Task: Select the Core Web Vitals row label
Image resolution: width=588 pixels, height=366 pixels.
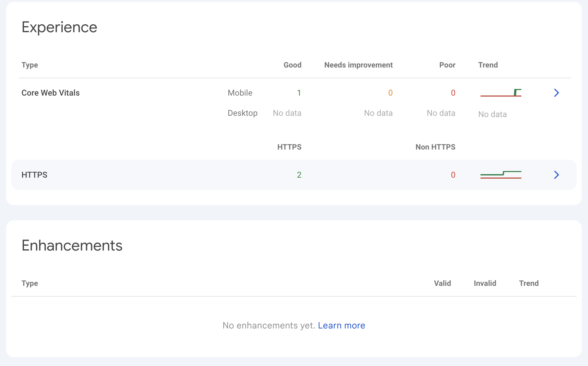Action: 50,93
